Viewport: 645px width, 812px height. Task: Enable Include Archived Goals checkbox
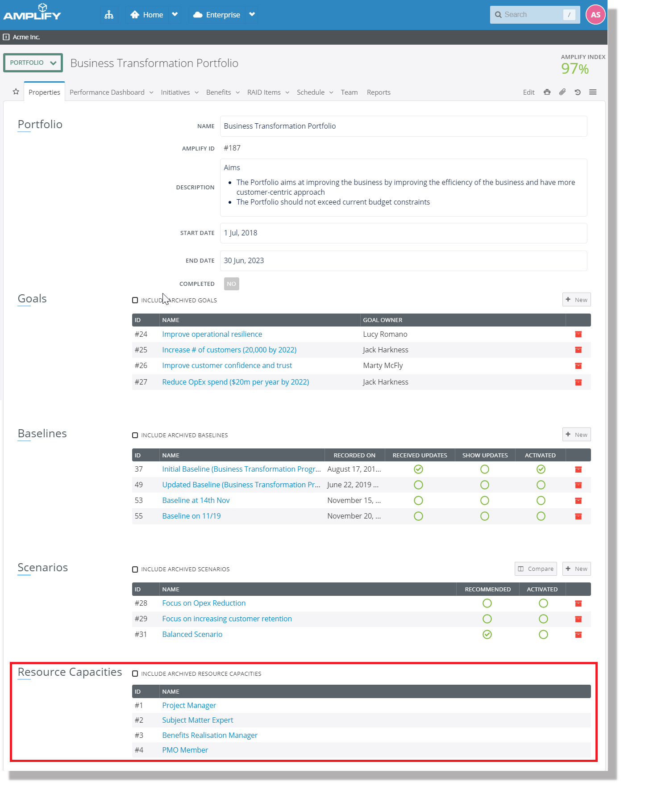tap(135, 300)
